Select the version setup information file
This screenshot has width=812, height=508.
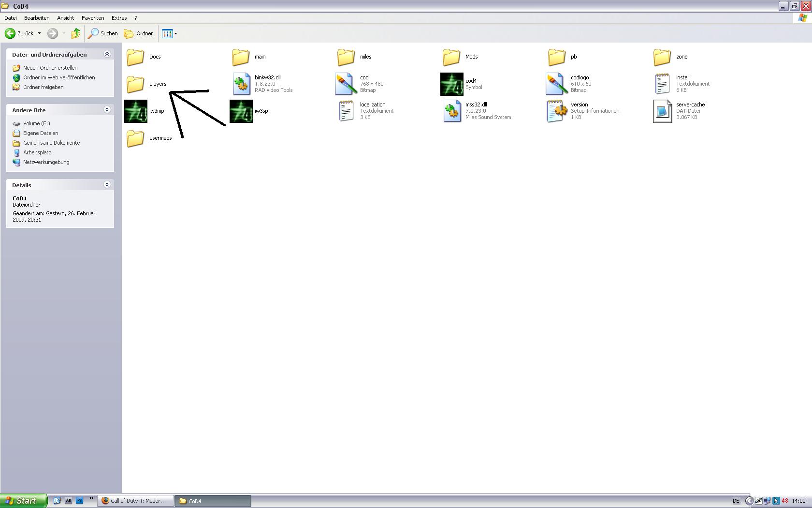pyautogui.click(x=556, y=111)
